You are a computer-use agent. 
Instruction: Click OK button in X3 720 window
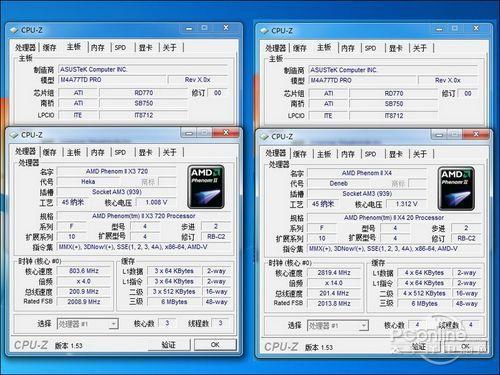click(x=215, y=345)
